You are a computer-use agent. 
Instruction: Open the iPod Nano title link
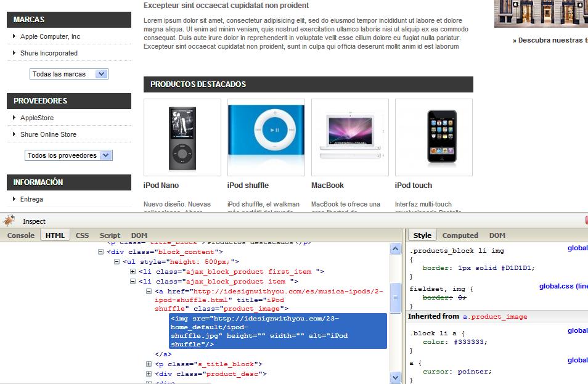[x=161, y=186]
